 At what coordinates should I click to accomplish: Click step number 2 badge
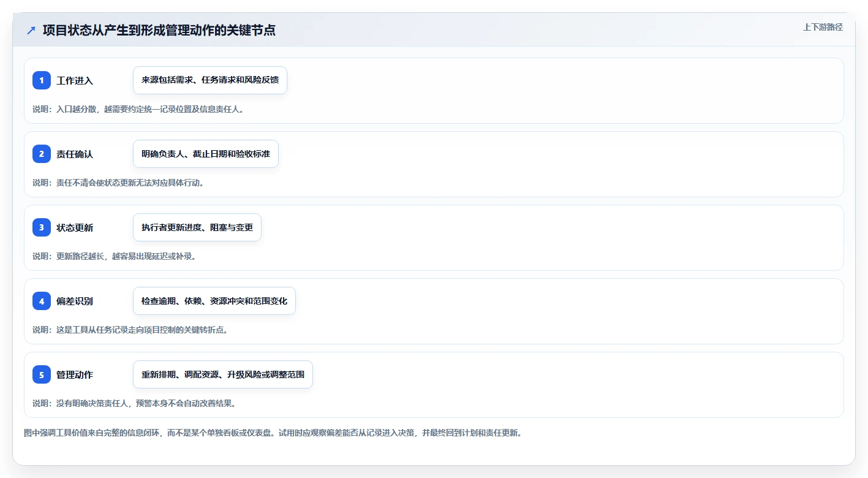click(42, 154)
